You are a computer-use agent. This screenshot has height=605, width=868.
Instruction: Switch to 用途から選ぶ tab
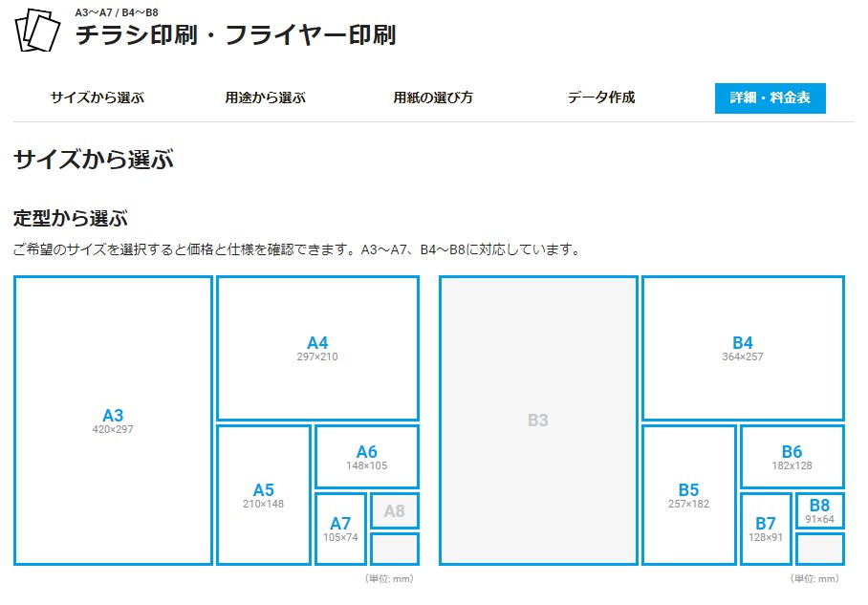[x=265, y=97]
